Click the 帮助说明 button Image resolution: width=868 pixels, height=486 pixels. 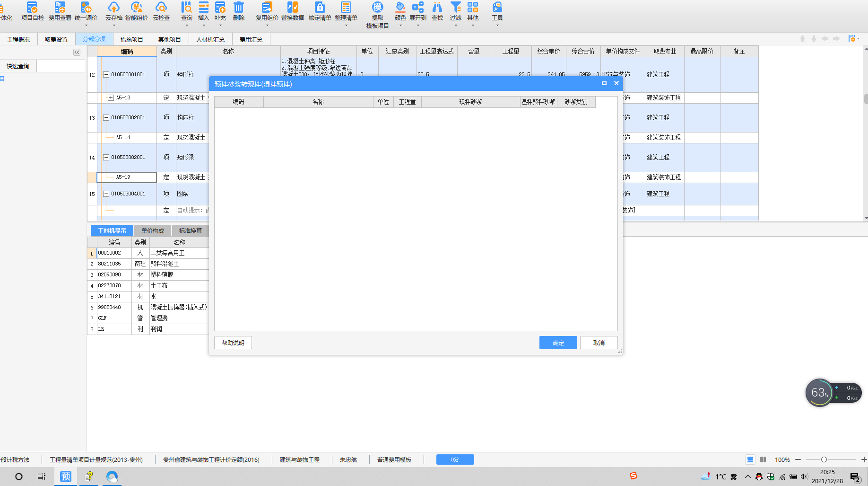233,343
